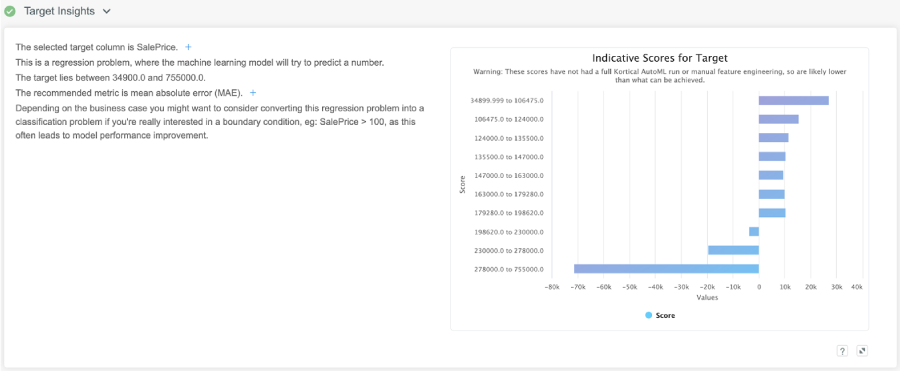Click the 179280.0 to 198620.0 bar
Viewport: 900px width, 371px height.
point(772,213)
